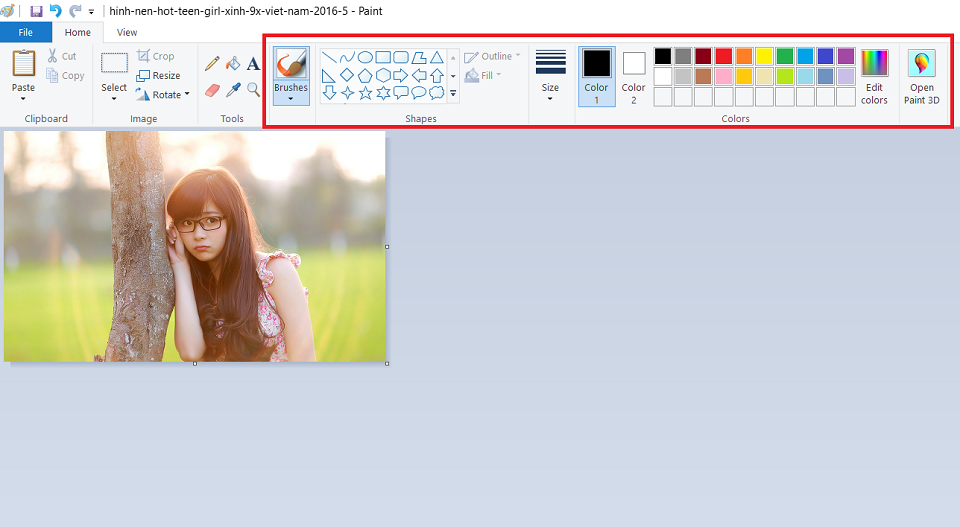Set Color 1 as active color

pyautogui.click(x=597, y=76)
